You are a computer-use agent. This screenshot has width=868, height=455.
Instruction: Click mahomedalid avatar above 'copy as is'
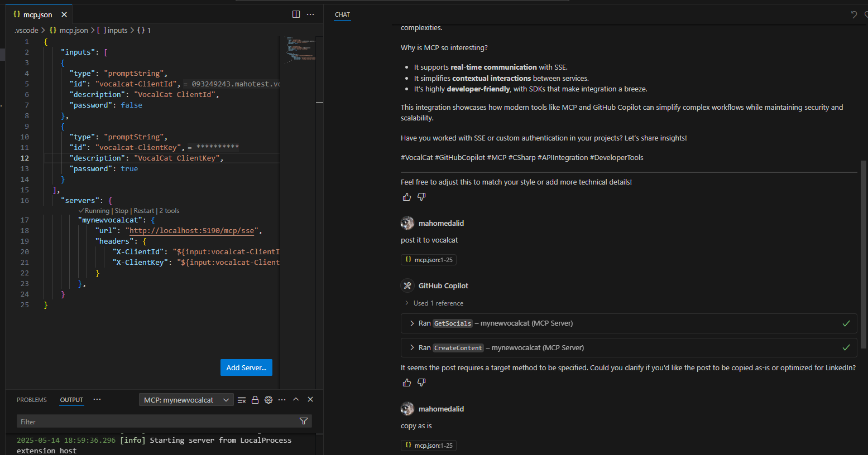tap(407, 409)
